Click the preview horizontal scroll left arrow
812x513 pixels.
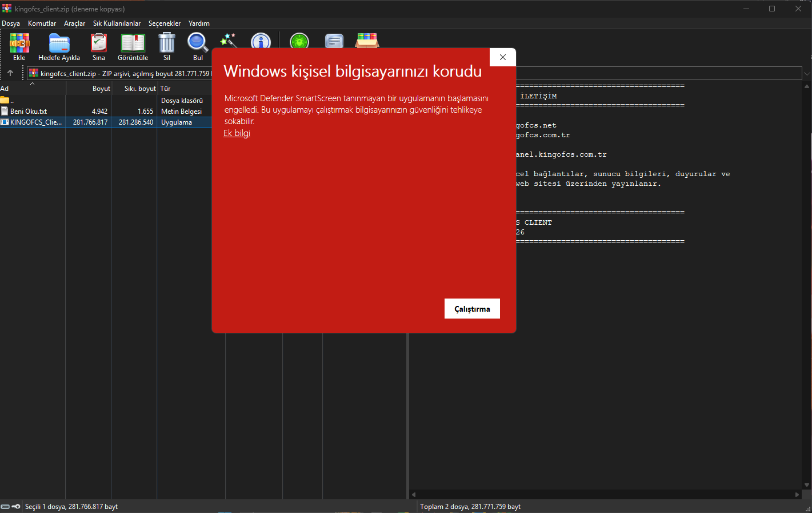pos(414,495)
